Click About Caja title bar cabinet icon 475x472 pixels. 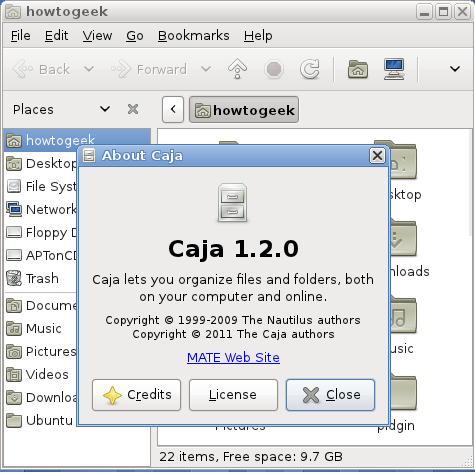89,155
